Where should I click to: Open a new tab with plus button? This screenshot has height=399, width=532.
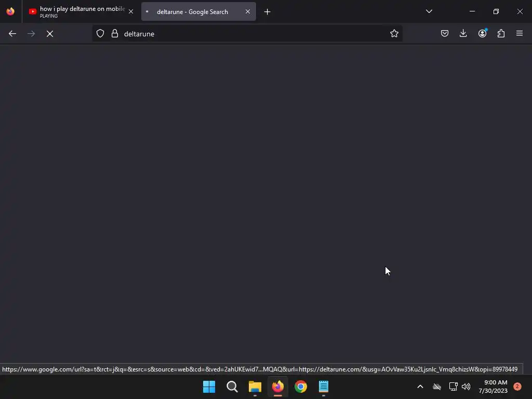268,12
